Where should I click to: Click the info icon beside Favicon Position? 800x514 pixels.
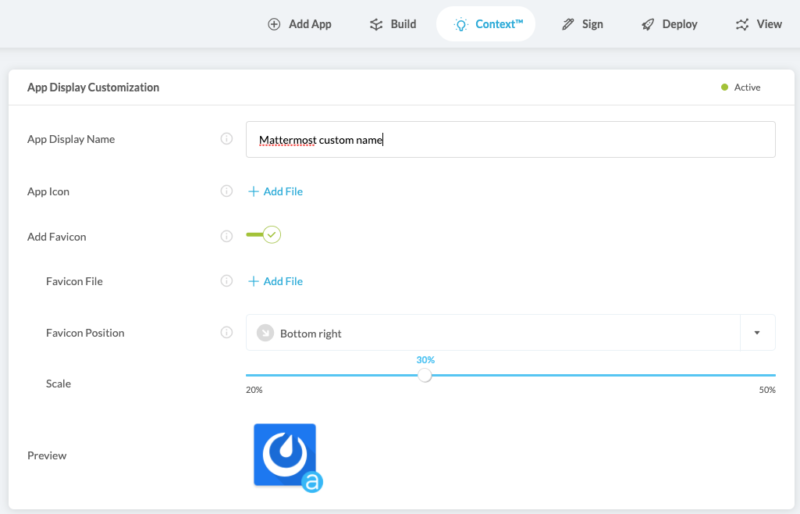tap(227, 332)
